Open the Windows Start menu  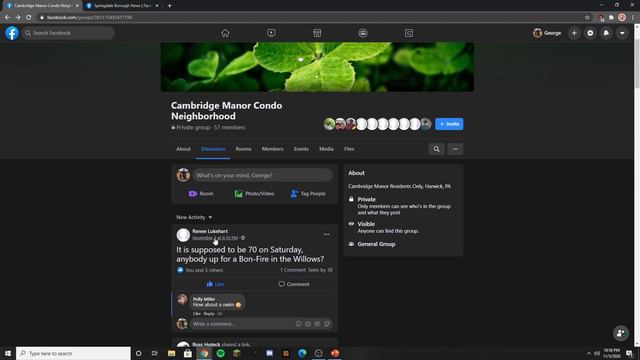pos(8,353)
